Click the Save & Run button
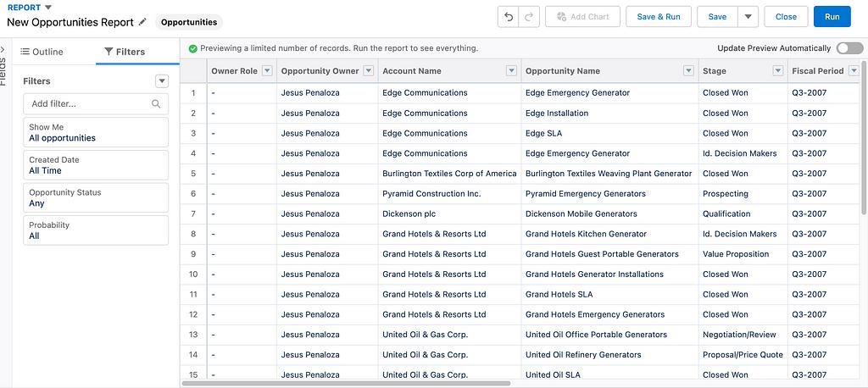The width and height of the screenshot is (868, 388). [x=659, y=17]
